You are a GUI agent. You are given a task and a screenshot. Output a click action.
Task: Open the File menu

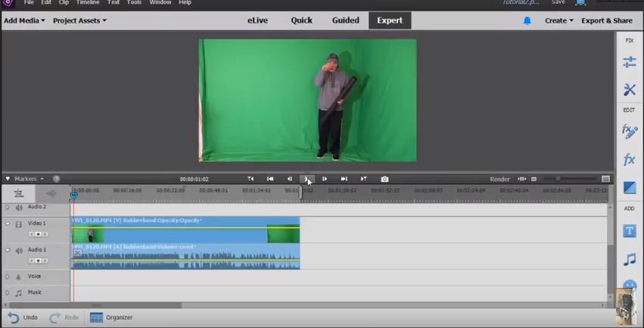(x=29, y=2)
